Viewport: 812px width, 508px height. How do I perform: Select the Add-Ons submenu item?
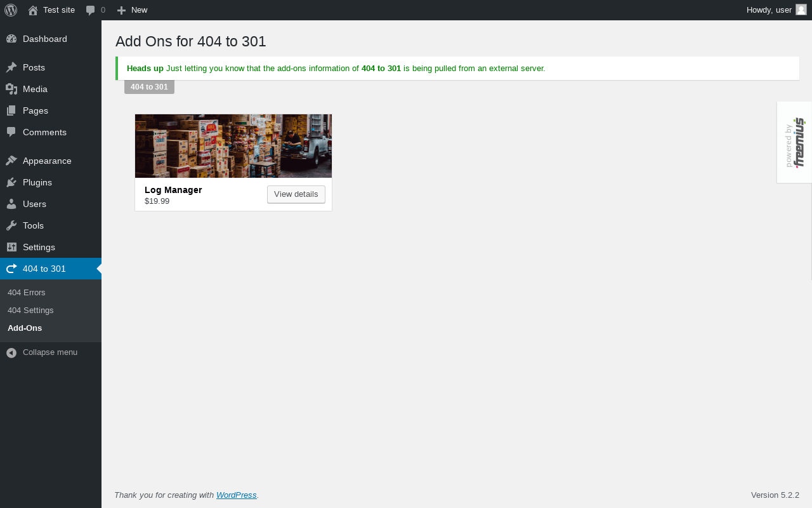[25, 328]
